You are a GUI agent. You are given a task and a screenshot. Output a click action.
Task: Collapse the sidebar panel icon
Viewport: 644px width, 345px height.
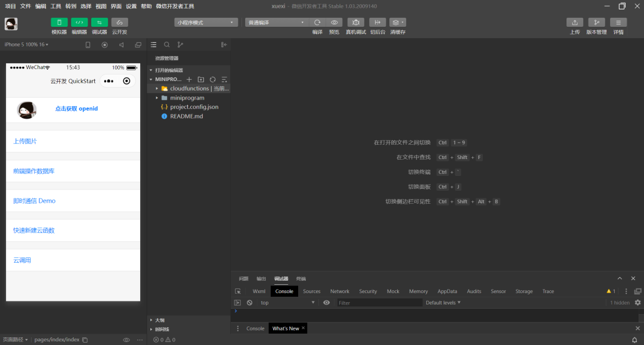[224, 45]
